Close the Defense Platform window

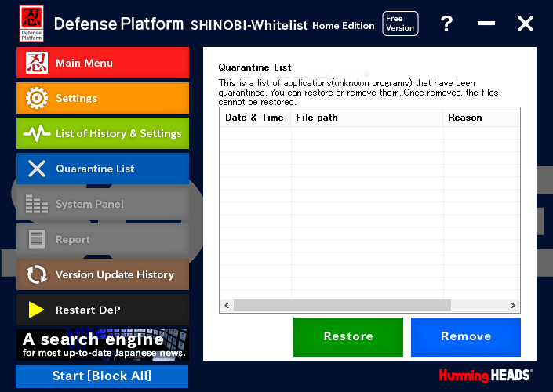tap(525, 24)
